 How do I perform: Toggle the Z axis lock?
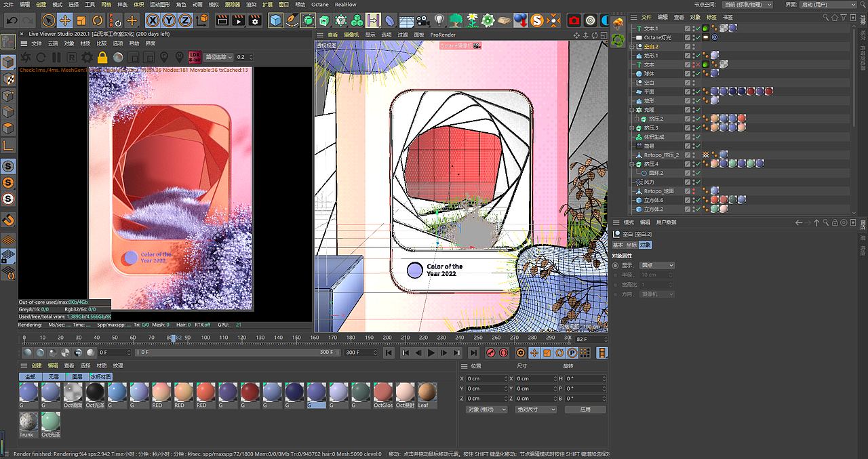(x=184, y=20)
